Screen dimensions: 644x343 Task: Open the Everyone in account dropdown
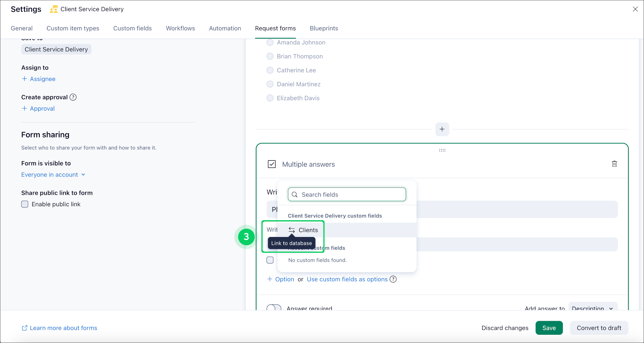pyautogui.click(x=53, y=174)
